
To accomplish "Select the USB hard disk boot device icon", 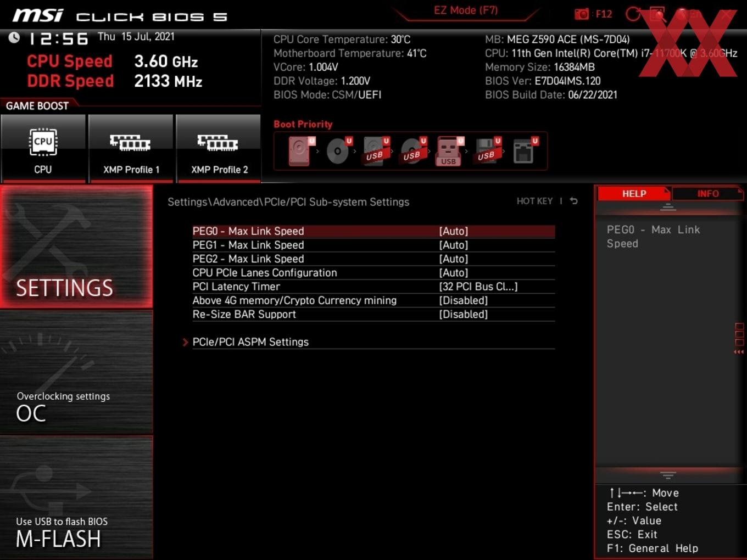I will (x=376, y=151).
